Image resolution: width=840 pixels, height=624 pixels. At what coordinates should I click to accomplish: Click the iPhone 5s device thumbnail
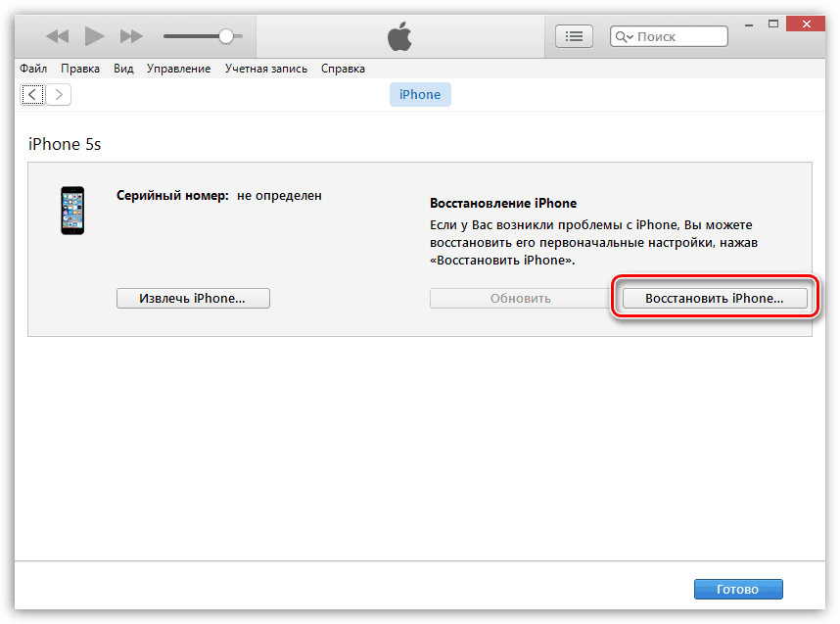(x=72, y=211)
